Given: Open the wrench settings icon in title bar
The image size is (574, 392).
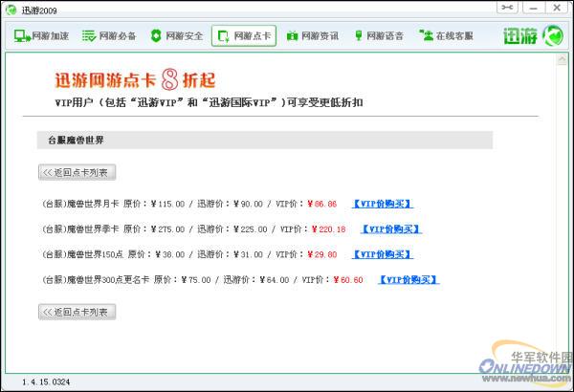Looking at the screenshot, I should pyautogui.click(x=507, y=9).
